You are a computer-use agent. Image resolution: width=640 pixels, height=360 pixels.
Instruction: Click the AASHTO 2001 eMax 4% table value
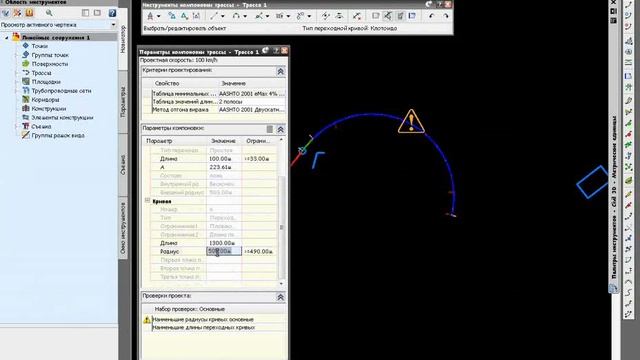[x=251, y=93]
